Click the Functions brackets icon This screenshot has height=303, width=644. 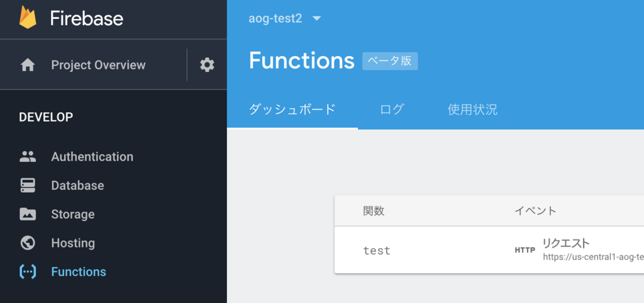point(28,272)
